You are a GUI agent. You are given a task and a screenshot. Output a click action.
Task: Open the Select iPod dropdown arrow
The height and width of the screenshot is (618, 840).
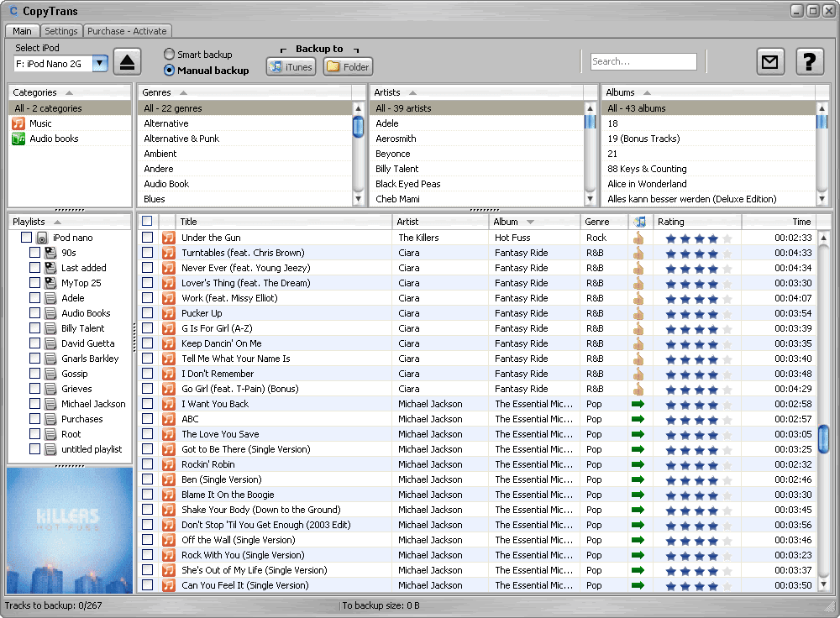click(x=100, y=64)
